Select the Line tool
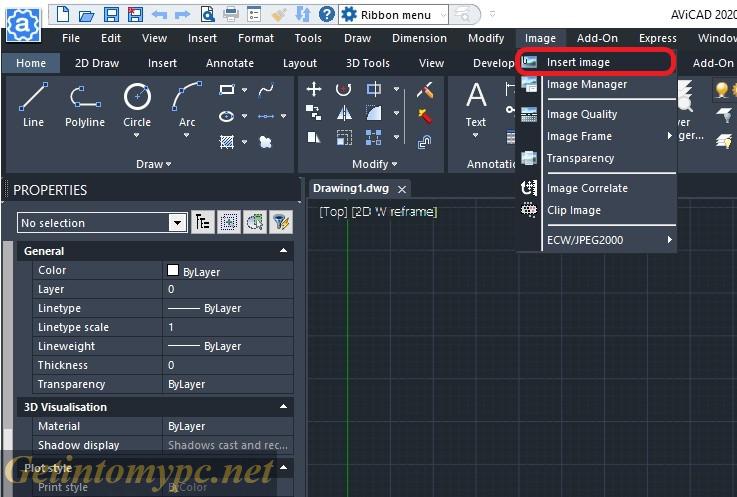The image size is (737, 497). 33,105
